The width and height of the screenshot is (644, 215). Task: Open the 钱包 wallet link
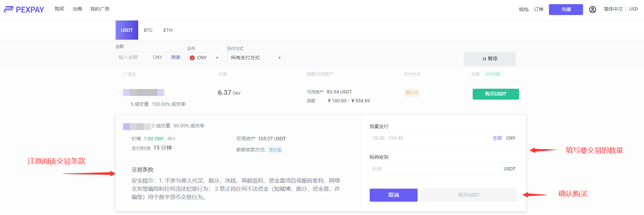pos(523,9)
